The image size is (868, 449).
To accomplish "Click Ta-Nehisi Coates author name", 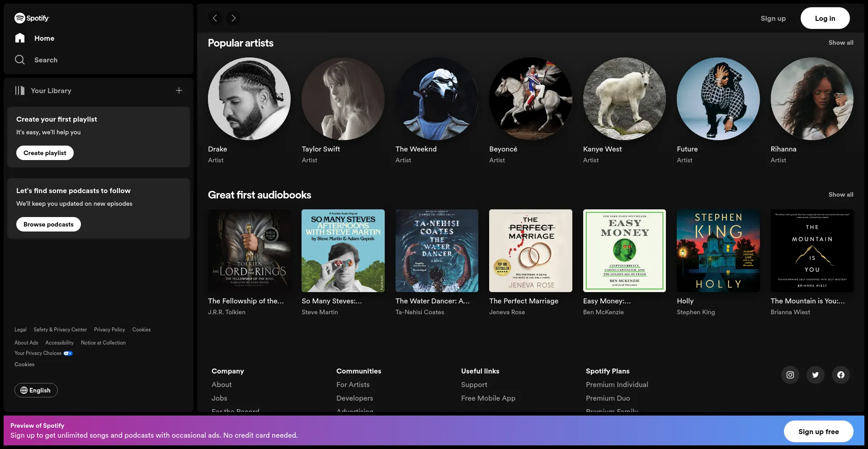I will 420,312.
